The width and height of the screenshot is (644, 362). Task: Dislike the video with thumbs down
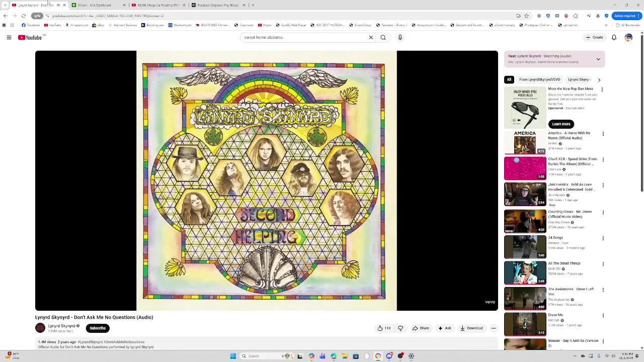[400, 328]
